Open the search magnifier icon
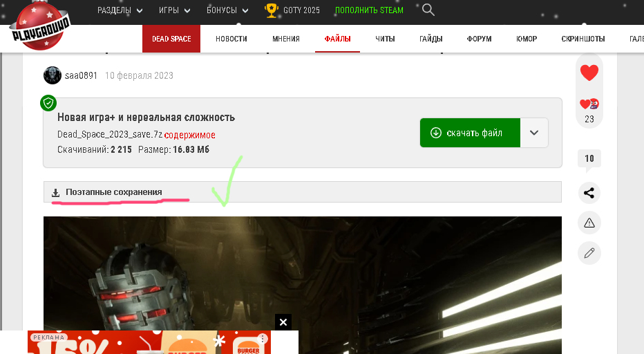This screenshot has width=644, height=354. tap(428, 10)
